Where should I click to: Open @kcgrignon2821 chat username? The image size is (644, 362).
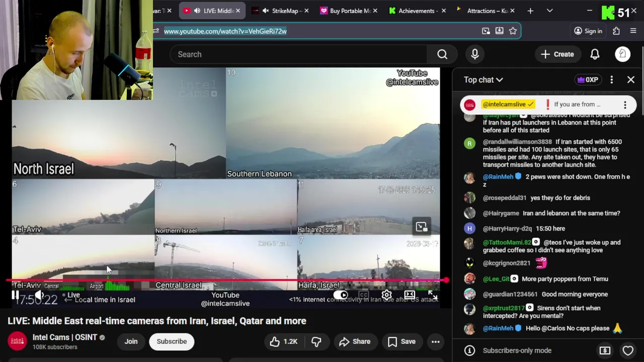[507, 263]
